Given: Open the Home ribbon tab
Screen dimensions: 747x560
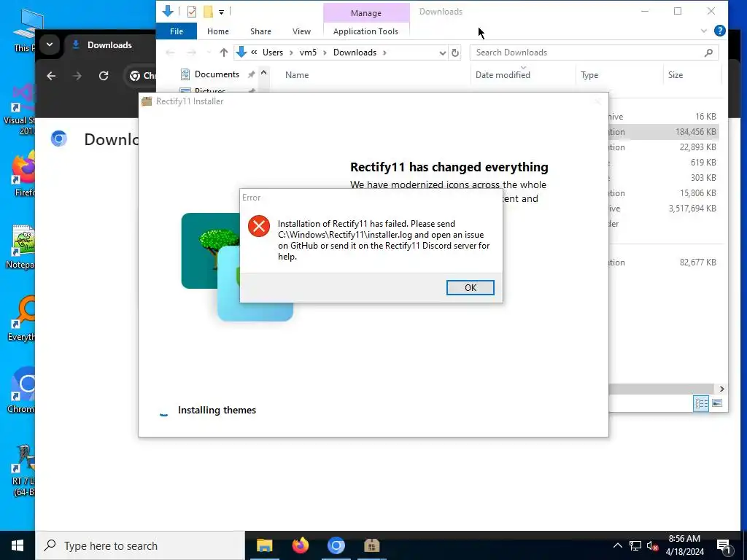Looking at the screenshot, I should tap(217, 31).
